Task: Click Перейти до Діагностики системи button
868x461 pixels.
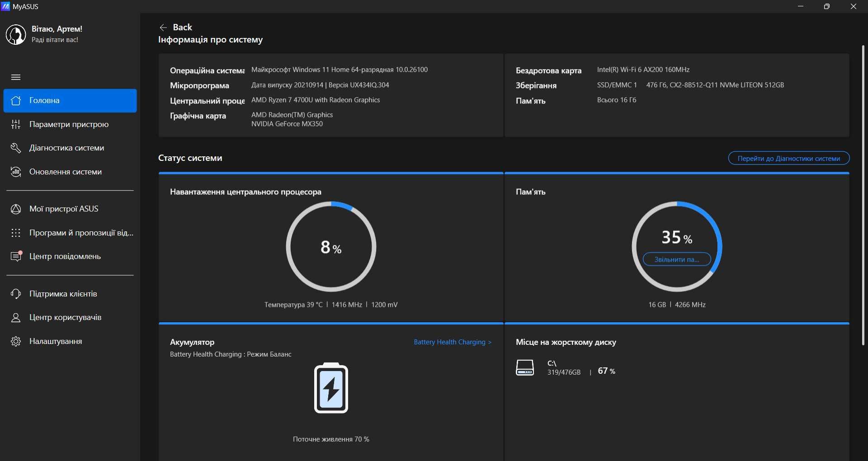Action: (789, 158)
